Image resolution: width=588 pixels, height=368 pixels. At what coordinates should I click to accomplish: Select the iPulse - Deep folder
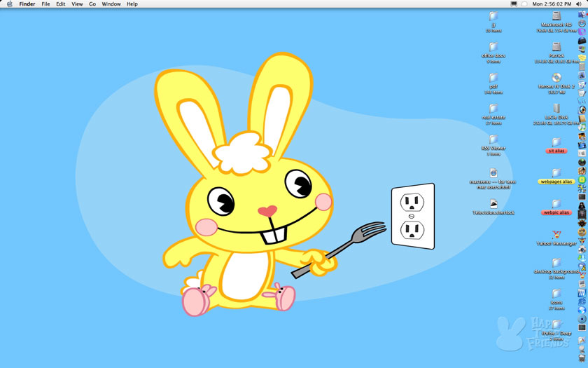pyautogui.click(x=556, y=324)
